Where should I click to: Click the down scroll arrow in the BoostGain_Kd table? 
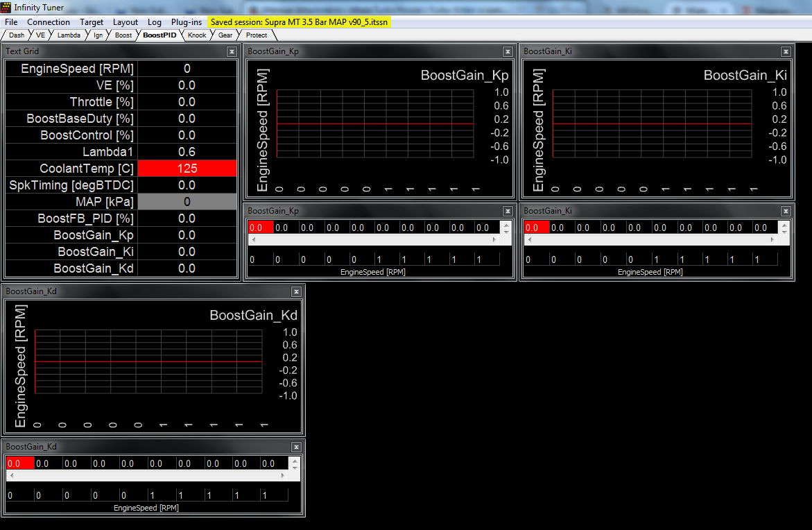click(296, 468)
